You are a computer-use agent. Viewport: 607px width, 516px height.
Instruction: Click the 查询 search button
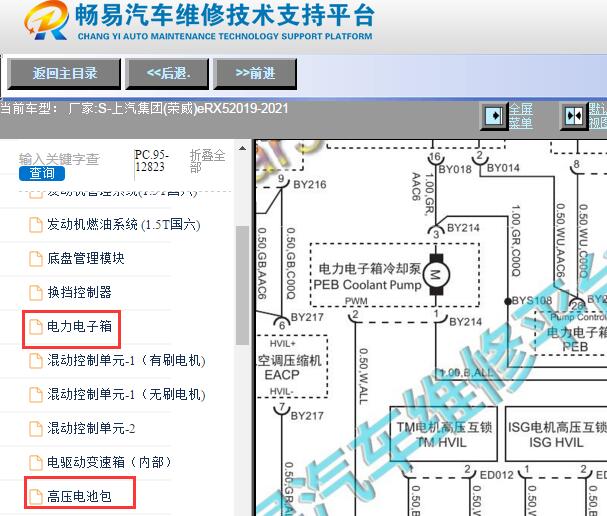[x=42, y=173]
